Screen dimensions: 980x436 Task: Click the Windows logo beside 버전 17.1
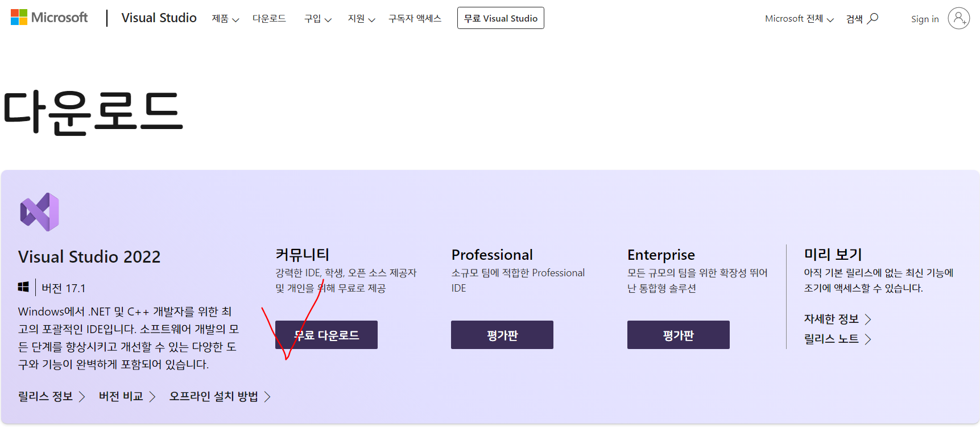[23, 287]
